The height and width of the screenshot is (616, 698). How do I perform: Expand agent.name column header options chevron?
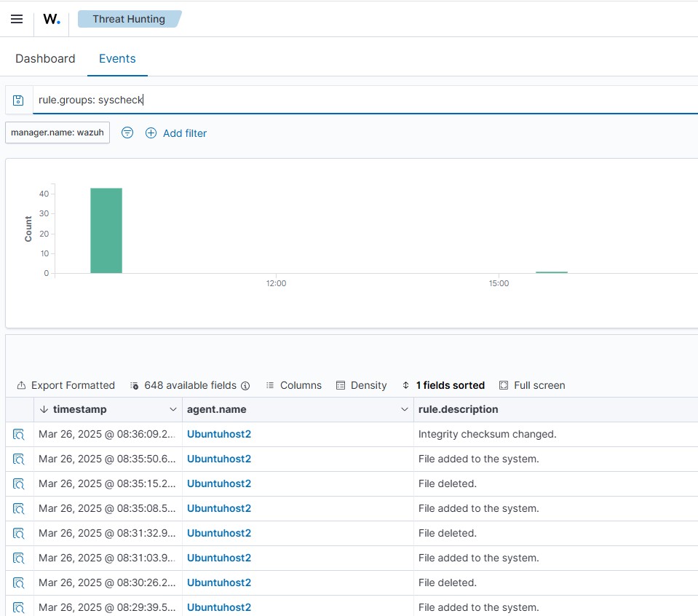[x=405, y=410]
